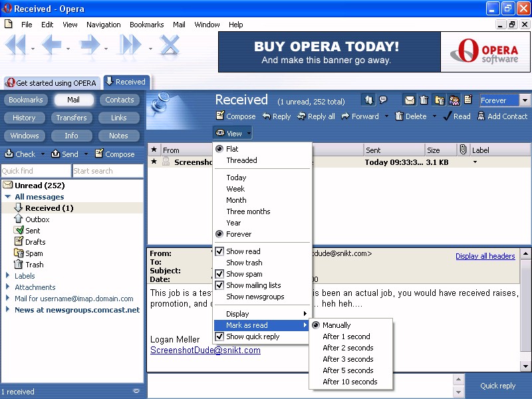Open the Help menu
Image resolution: width=532 pixels, height=399 pixels.
pos(235,25)
